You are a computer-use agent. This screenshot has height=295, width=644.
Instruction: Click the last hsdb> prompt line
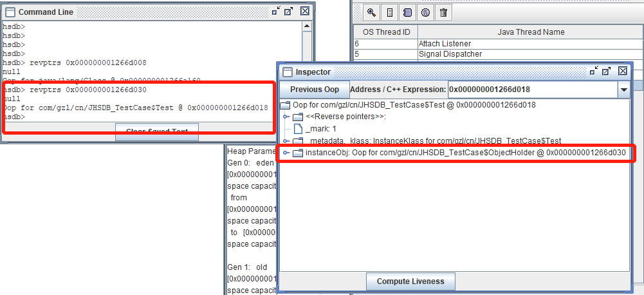(14, 117)
